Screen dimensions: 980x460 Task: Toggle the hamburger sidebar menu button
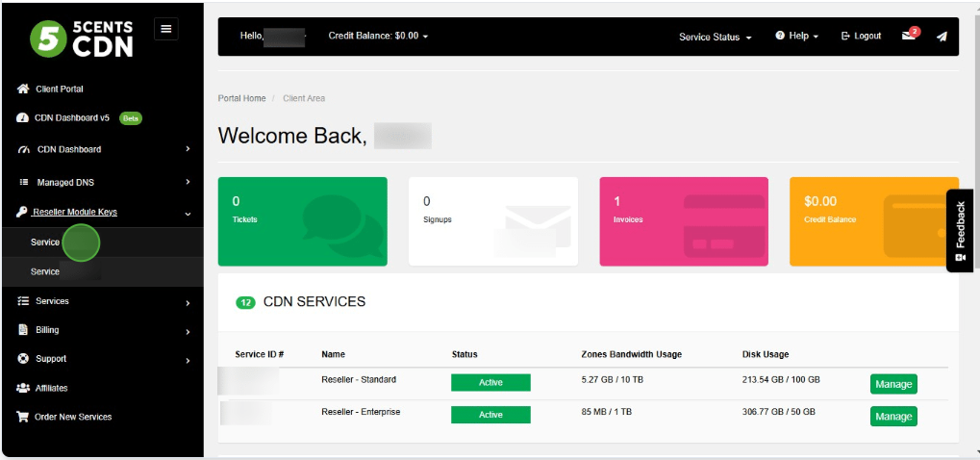click(165, 29)
